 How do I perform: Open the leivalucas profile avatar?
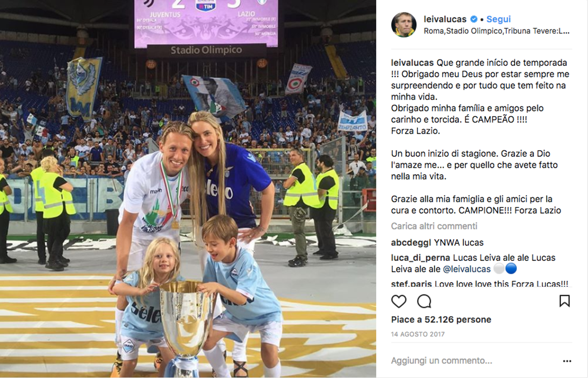pos(404,25)
